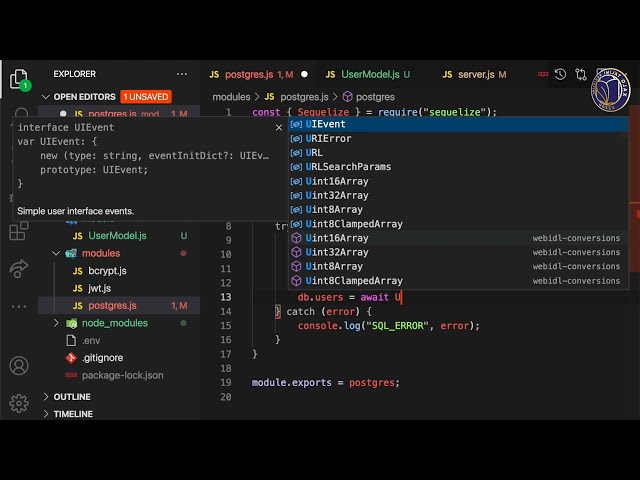
Task: Click the postgres symbol breadcrumb
Action: [x=369, y=97]
